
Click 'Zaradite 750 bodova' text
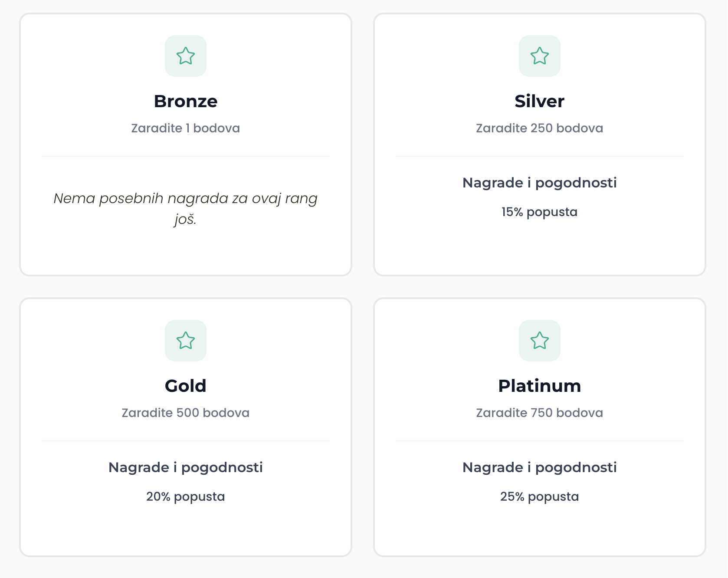(x=540, y=413)
